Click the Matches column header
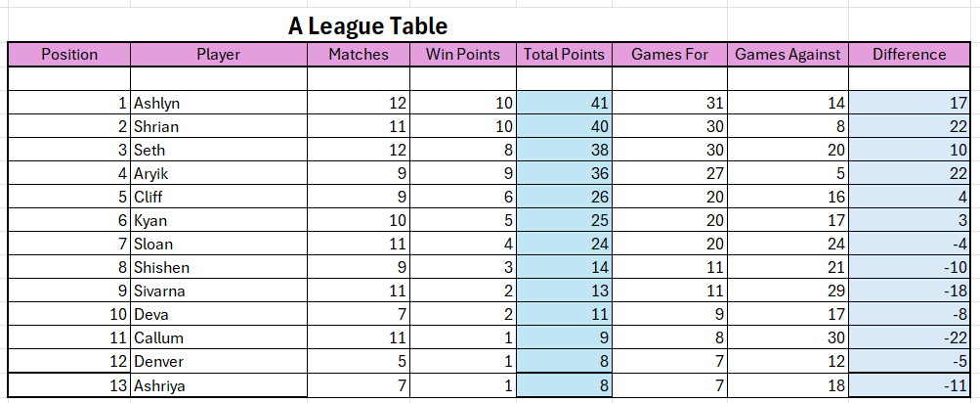 [x=359, y=55]
